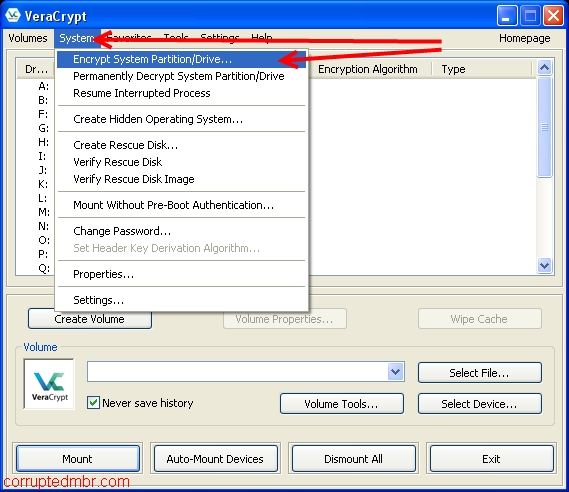569x492 pixels.
Task: Click the drive list scrollbar thumb
Action: click(x=544, y=127)
